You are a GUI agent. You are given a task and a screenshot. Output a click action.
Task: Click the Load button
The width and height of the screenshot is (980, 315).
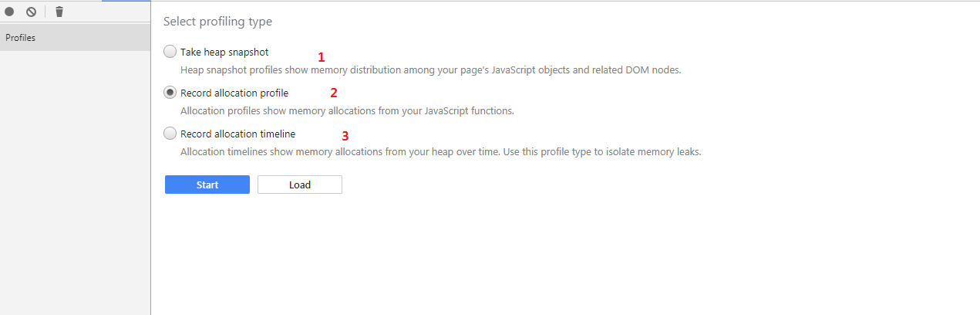point(300,185)
